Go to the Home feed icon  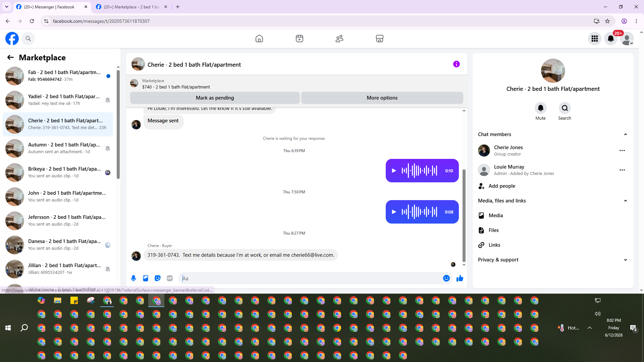coord(259,39)
